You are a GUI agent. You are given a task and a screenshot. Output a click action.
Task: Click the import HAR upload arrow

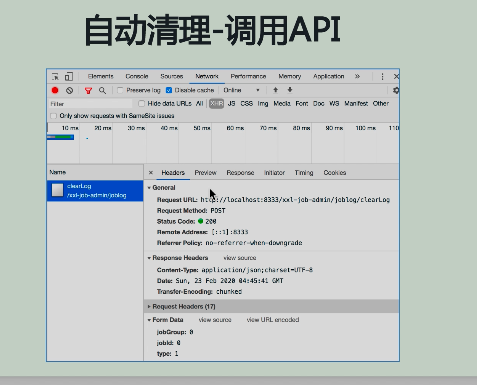(x=275, y=90)
